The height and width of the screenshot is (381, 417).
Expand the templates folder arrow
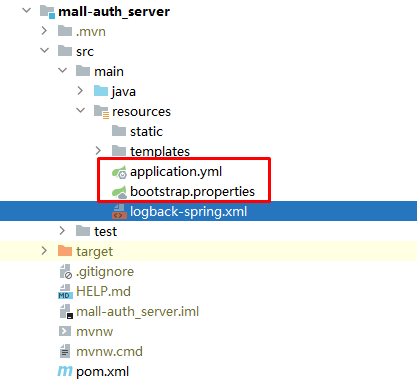[98, 151]
